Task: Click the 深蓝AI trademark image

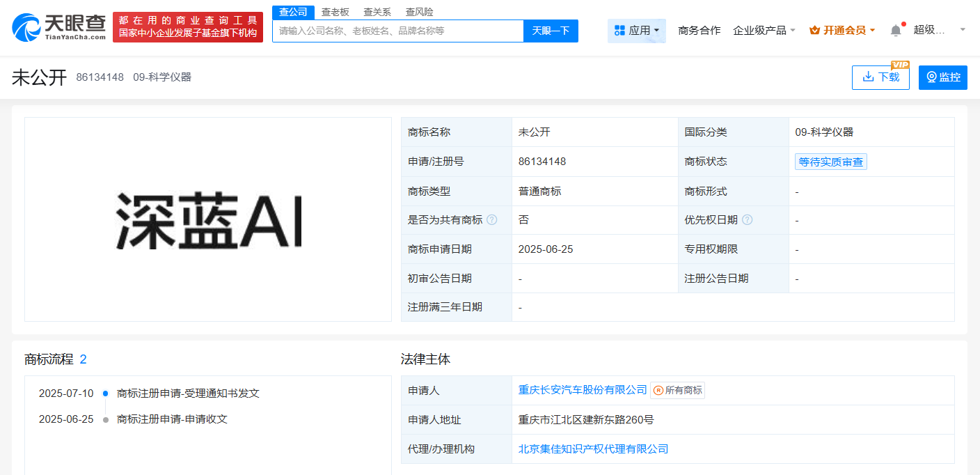Action: 208,220
